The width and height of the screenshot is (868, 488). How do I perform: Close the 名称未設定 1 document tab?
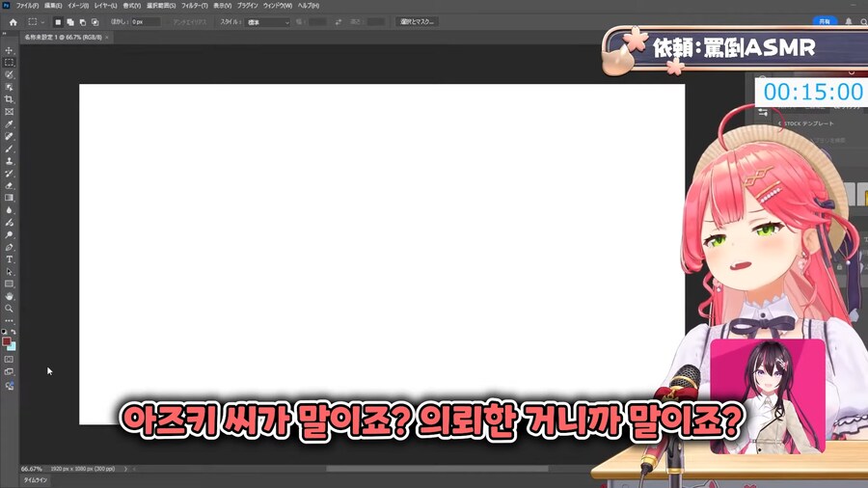107,37
